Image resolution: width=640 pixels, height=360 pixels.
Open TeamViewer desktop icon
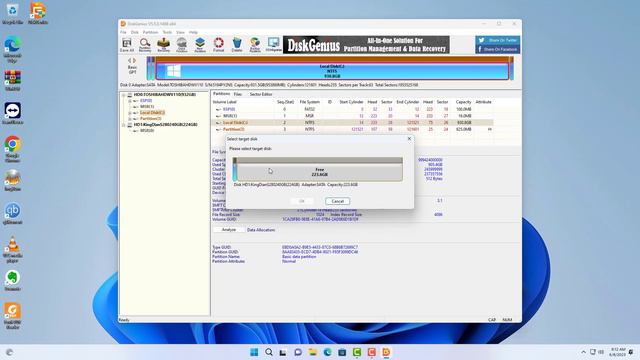[x=12, y=114]
